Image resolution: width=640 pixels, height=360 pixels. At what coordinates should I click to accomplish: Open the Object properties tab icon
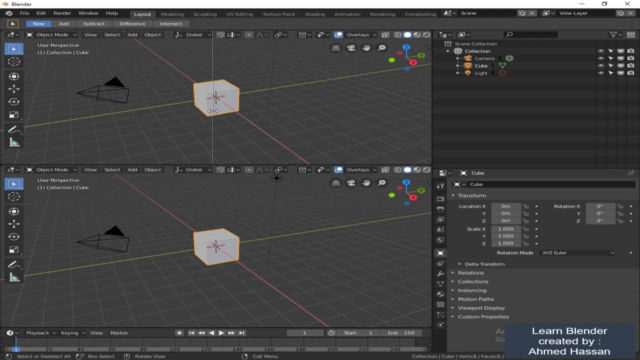tap(440, 253)
